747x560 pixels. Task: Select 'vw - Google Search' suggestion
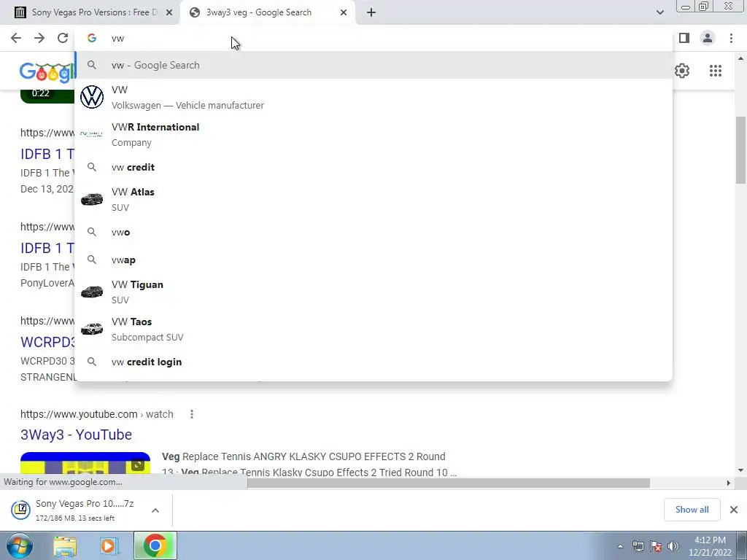pyautogui.click(x=373, y=65)
